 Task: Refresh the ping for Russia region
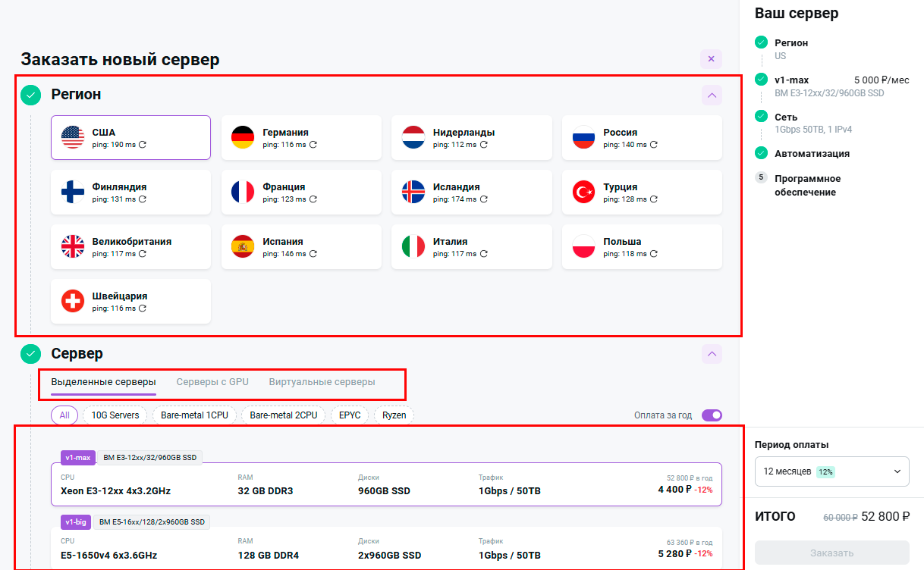point(653,145)
